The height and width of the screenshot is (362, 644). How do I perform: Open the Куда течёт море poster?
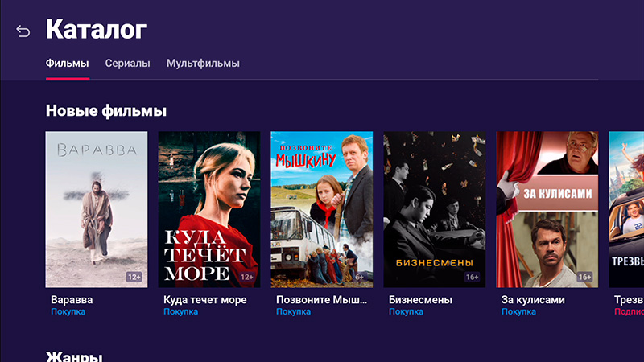[x=209, y=209]
